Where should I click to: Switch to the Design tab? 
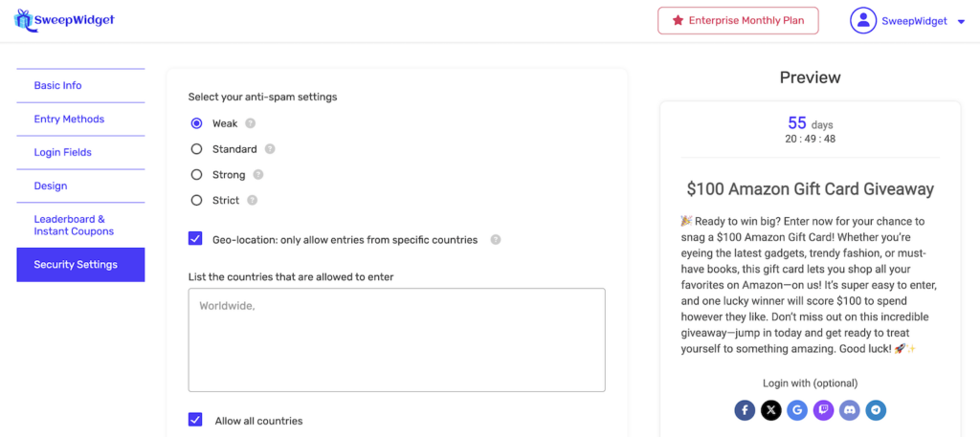coord(51,186)
